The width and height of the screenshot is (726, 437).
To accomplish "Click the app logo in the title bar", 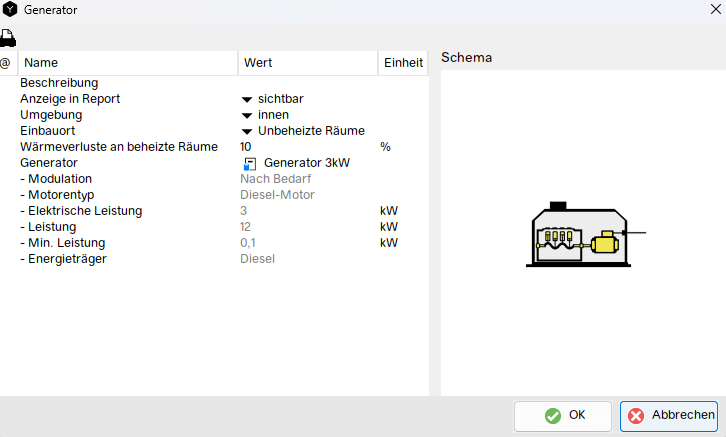I will pyautogui.click(x=11, y=10).
